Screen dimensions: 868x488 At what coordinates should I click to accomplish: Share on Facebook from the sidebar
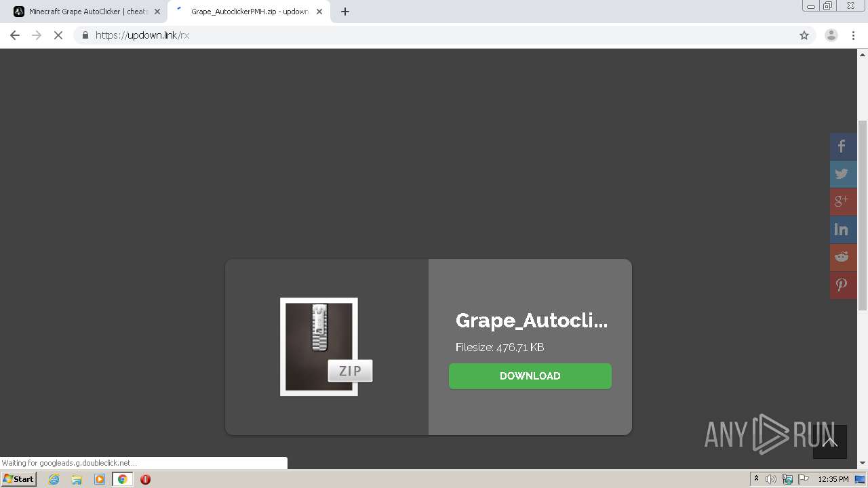click(x=843, y=146)
